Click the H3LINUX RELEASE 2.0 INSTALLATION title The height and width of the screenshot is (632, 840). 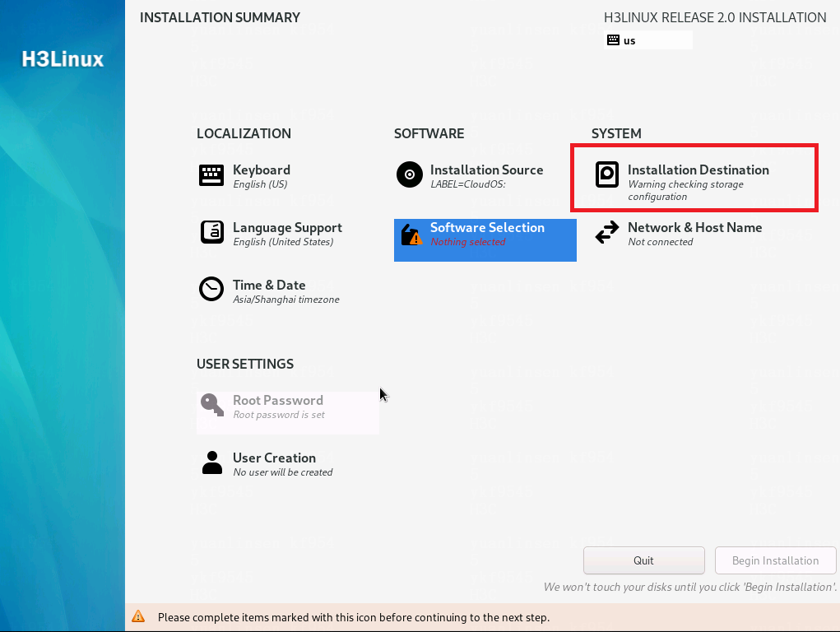coord(715,17)
